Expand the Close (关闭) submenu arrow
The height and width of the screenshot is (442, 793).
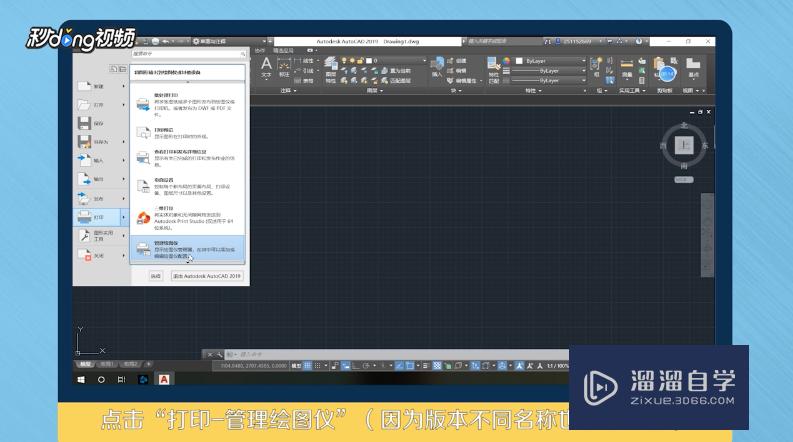123,255
